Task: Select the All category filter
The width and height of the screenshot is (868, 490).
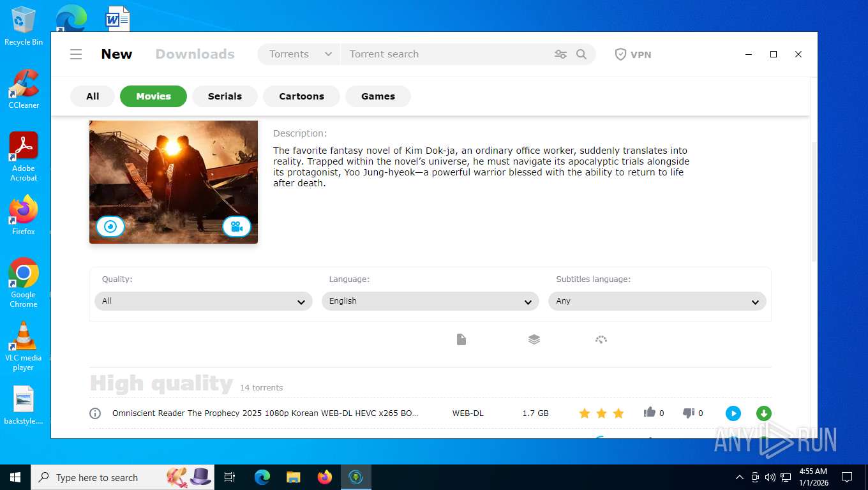Action: (x=93, y=96)
